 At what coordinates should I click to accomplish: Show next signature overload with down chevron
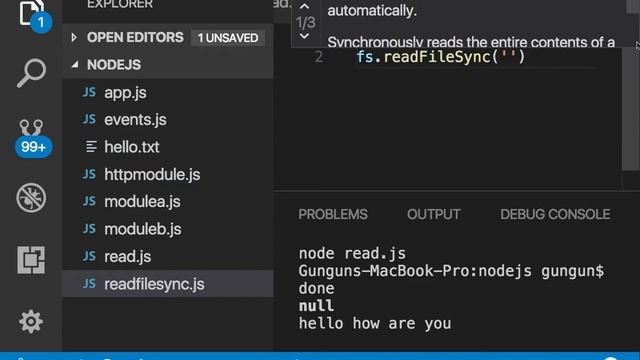[304, 36]
